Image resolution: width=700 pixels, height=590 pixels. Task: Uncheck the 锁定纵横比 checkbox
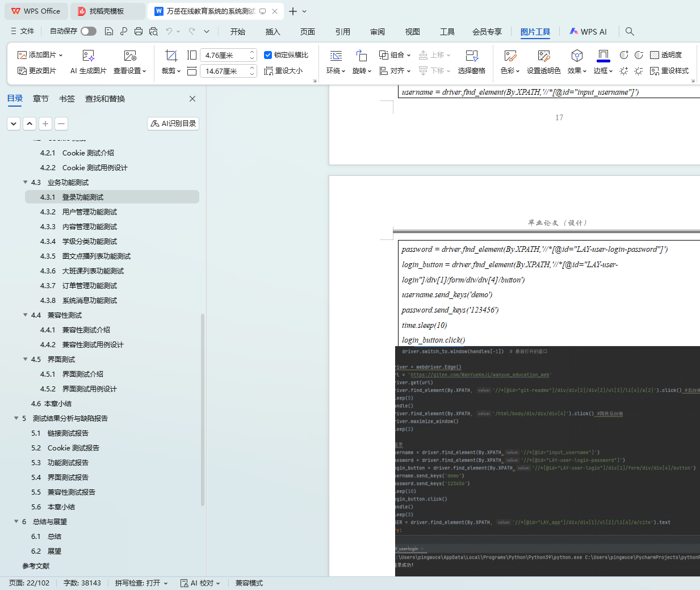268,55
